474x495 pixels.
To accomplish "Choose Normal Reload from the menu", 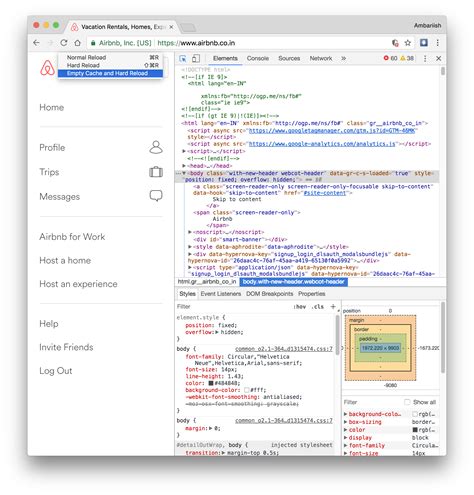I will (110, 57).
